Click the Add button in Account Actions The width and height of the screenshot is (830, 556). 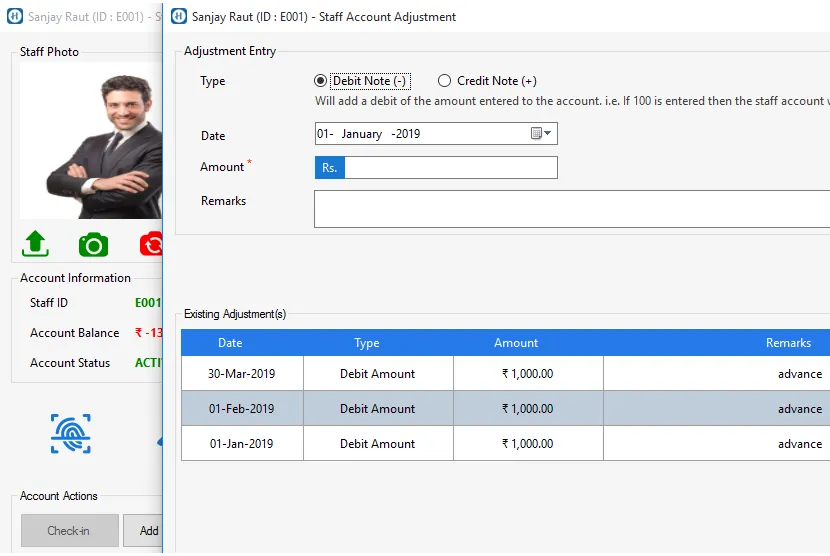pos(143,531)
